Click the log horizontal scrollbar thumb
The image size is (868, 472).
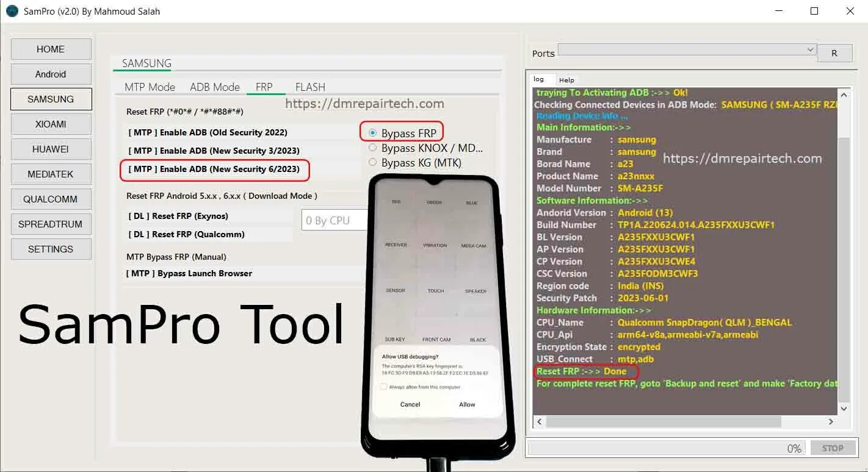coord(664,421)
